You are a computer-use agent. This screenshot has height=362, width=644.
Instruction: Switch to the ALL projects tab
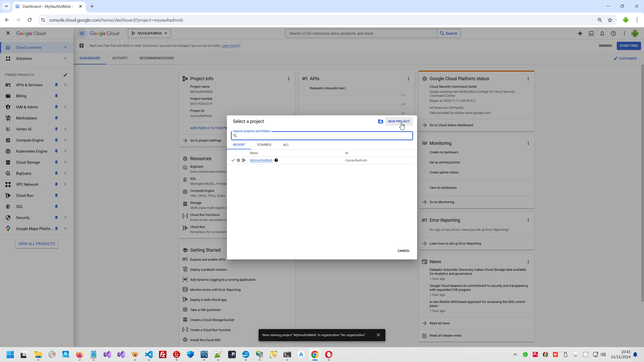[x=286, y=145]
